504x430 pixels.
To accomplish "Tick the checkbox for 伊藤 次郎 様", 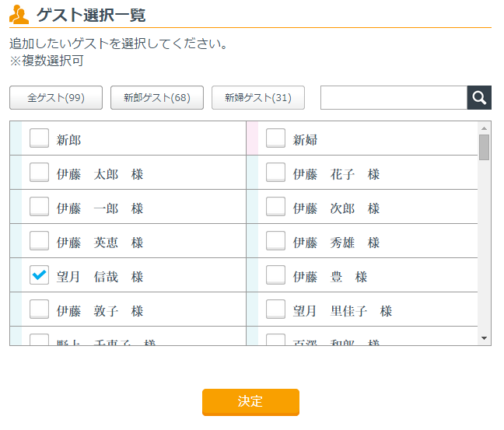I will tap(275, 207).
